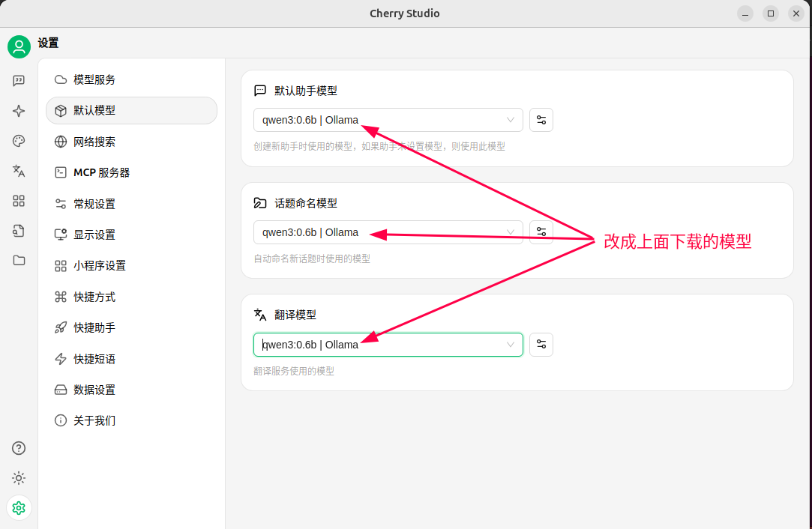Minimize the Cherry Studio window

tap(745, 13)
